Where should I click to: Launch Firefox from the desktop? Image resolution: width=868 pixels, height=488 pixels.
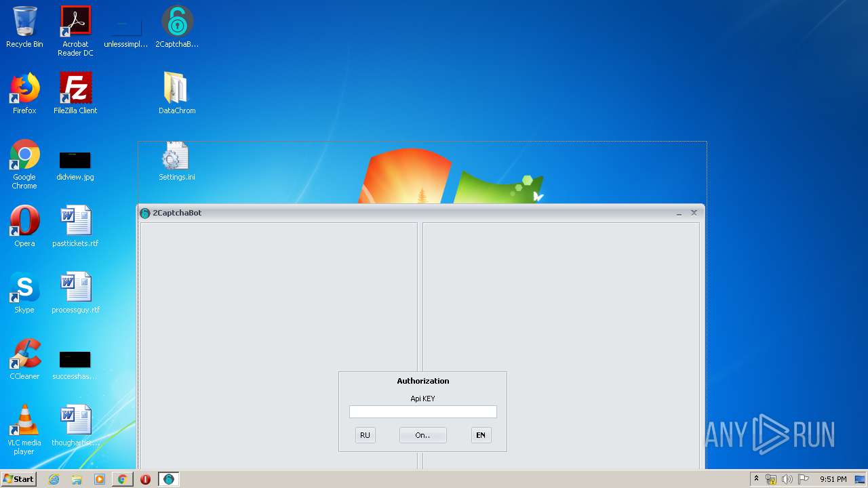pos(24,94)
